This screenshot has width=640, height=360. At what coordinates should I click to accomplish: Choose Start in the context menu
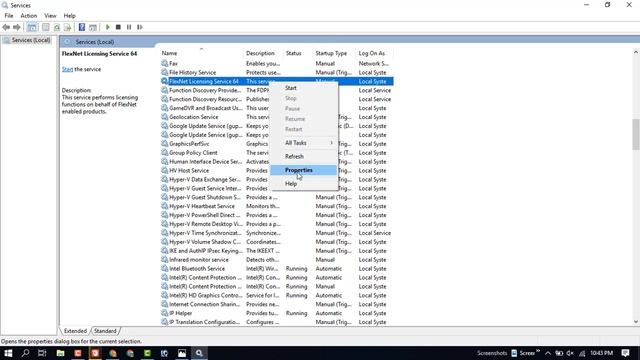(x=304, y=88)
